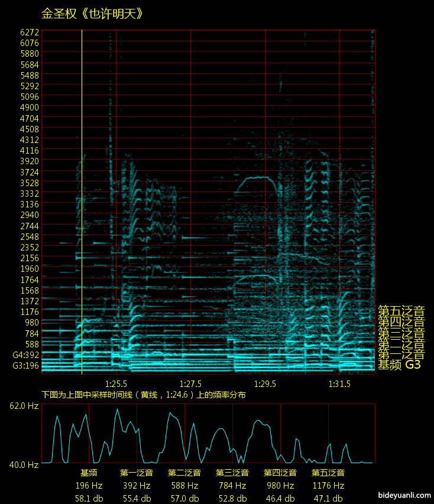Viewport: 434px width, 504px height.
Task: Select the 40.0 Hz scale label
Action: tap(24, 464)
